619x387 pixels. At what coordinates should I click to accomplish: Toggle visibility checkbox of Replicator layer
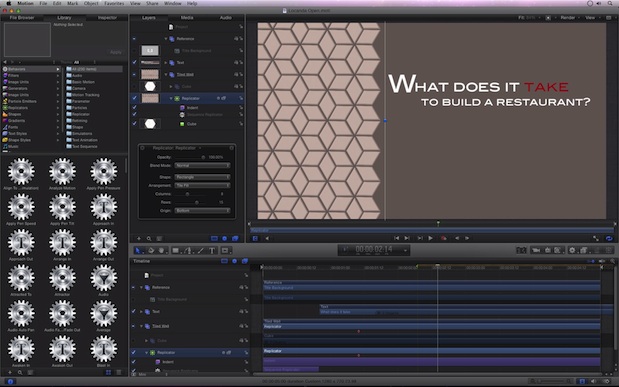(x=134, y=98)
